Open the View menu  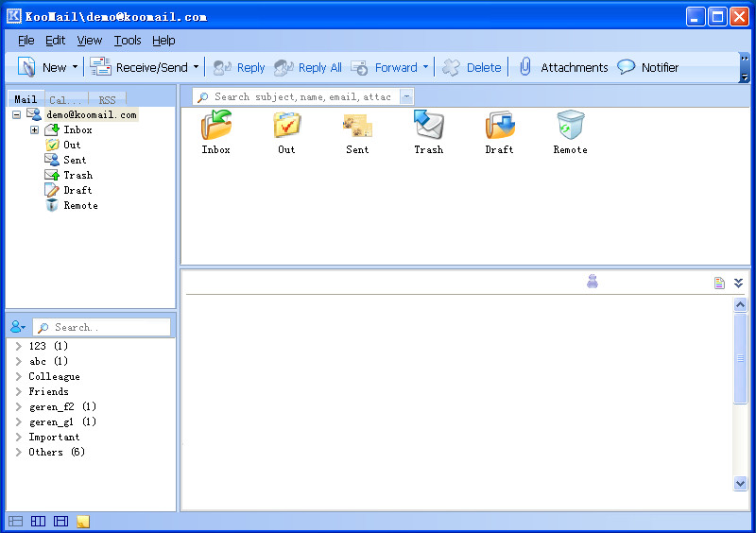[x=90, y=41]
